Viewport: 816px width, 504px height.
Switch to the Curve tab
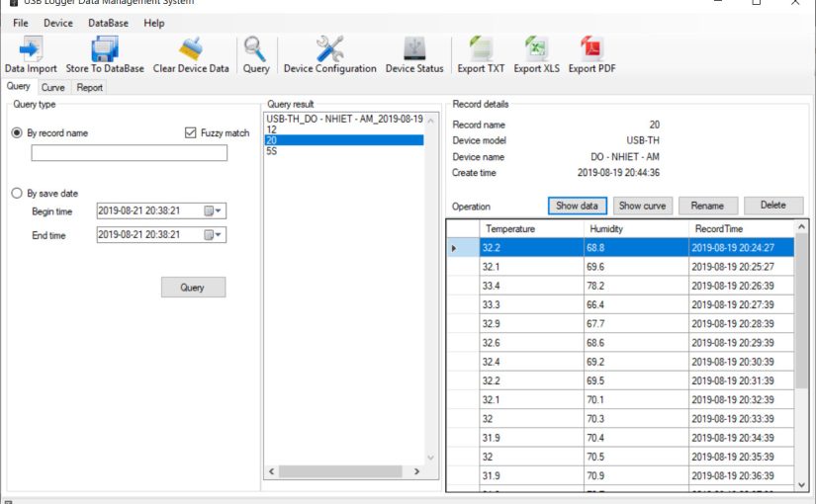point(53,88)
